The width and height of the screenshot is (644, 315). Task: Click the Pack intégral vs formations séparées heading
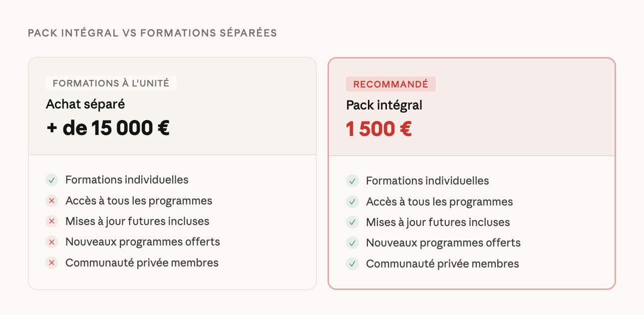pos(152,33)
